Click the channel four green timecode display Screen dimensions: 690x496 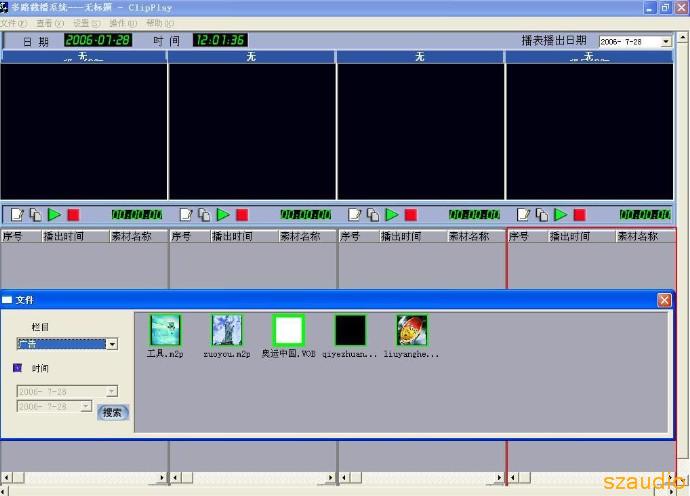coord(645,215)
